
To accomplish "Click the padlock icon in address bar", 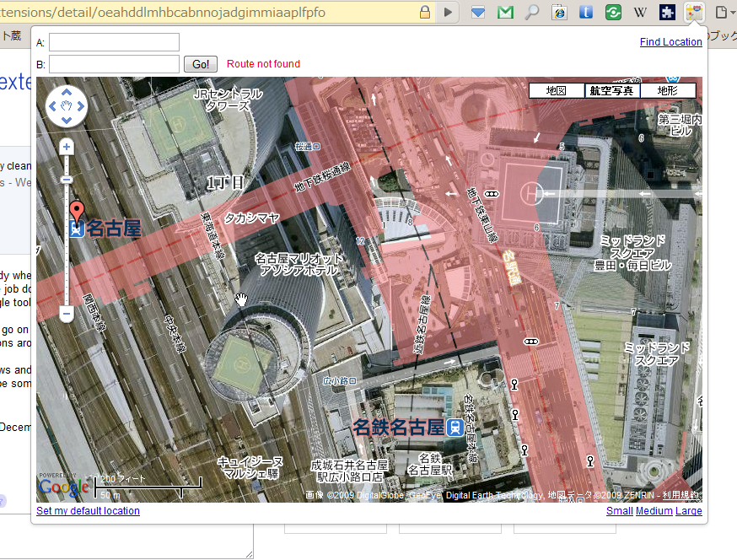I will [425, 12].
